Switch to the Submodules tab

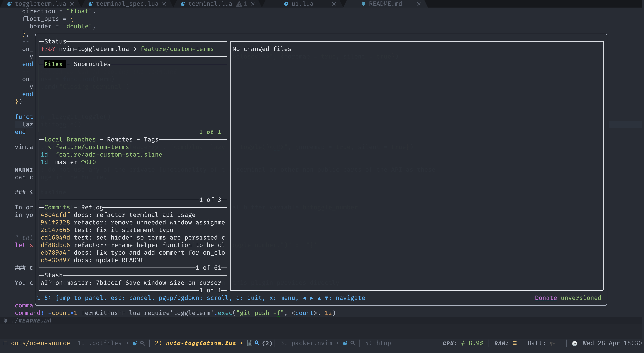coord(92,64)
